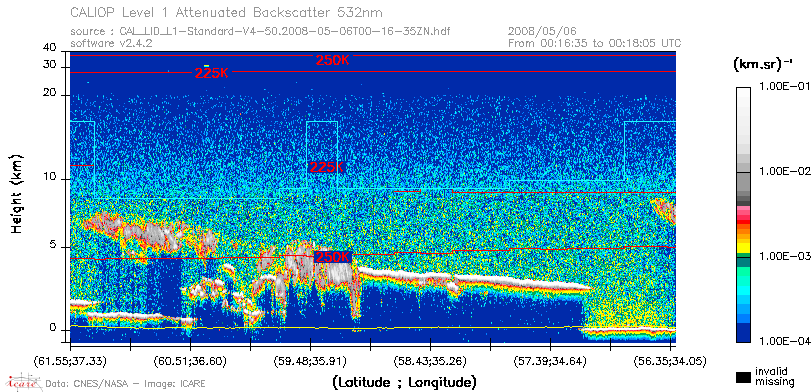
Task: Click the '(56.35;34.05)' x-axis label
Action: [670, 361]
